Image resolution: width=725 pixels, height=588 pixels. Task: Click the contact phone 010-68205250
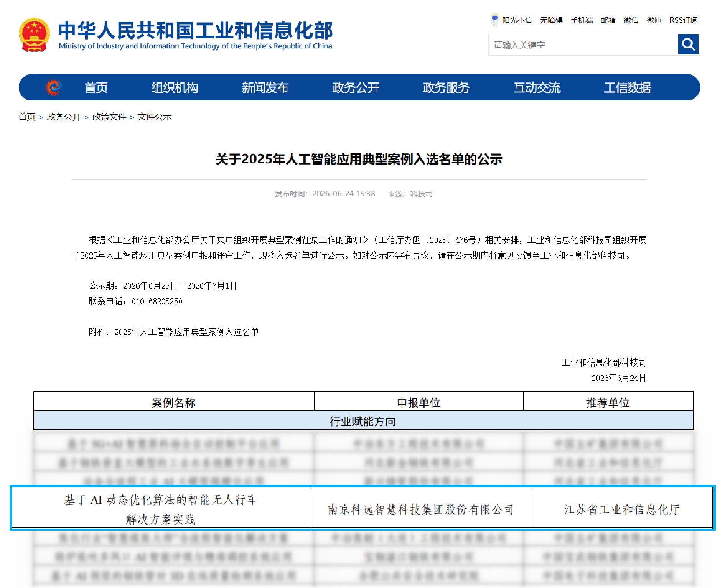[x=157, y=301]
